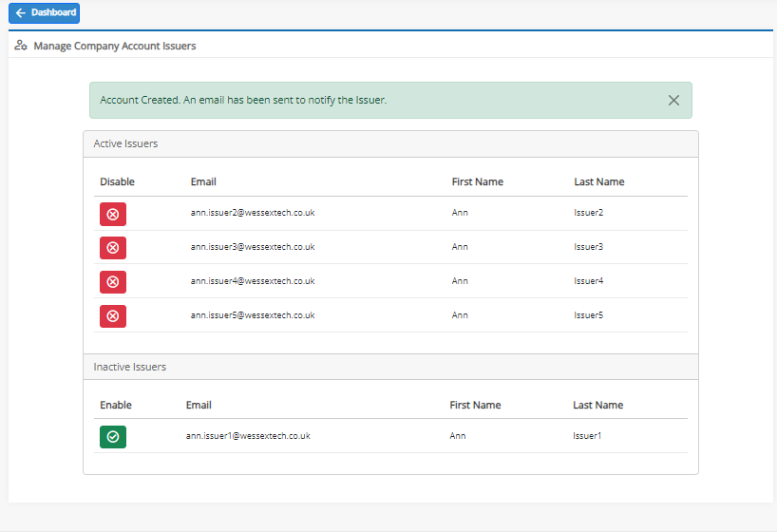This screenshot has width=777, height=532.
Task: Select the ann.issuer1@wessextech.co.uk email text
Action: pyautogui.click(x=248, y=436)
